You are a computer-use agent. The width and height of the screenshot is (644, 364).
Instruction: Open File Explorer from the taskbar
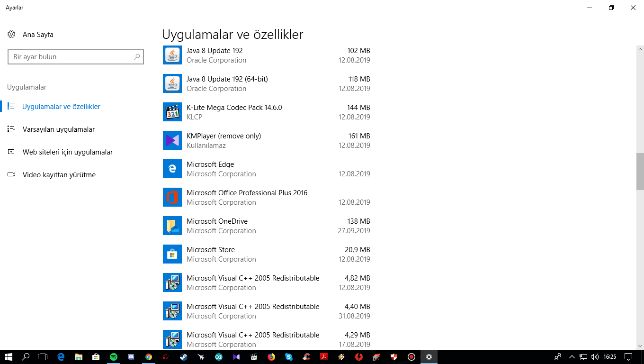(x=78, y=357)
